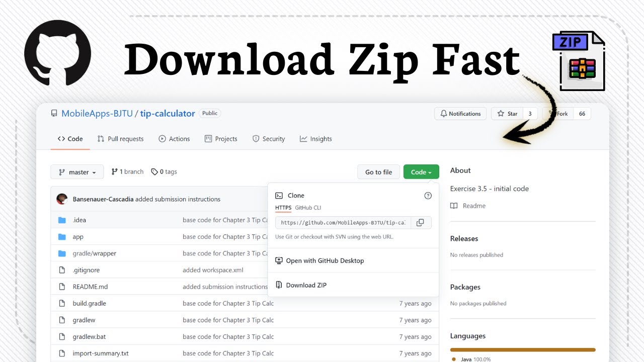
Task: Click the fork count 66
Action: 582,114
